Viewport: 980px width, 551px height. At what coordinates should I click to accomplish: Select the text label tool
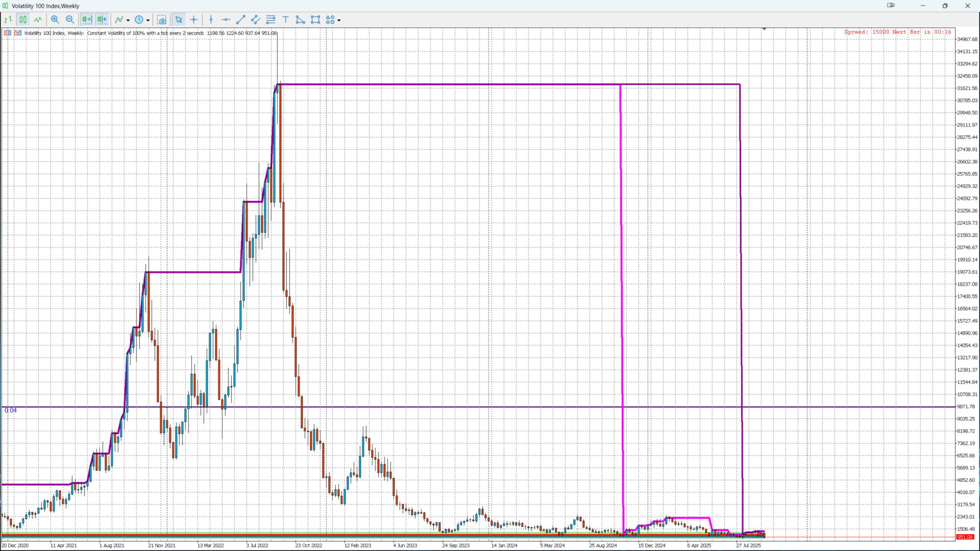(285, 20)
